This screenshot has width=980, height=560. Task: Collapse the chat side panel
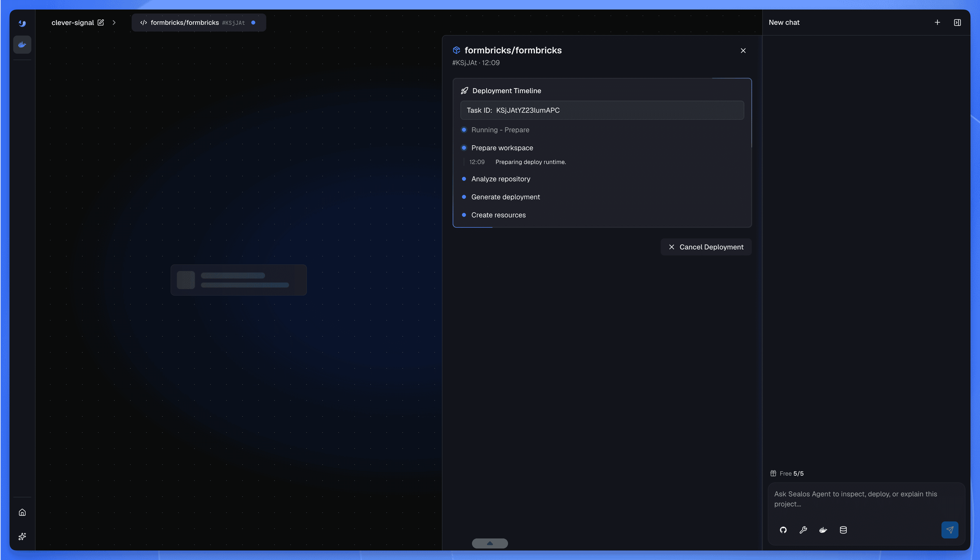[x=957, y=23]
